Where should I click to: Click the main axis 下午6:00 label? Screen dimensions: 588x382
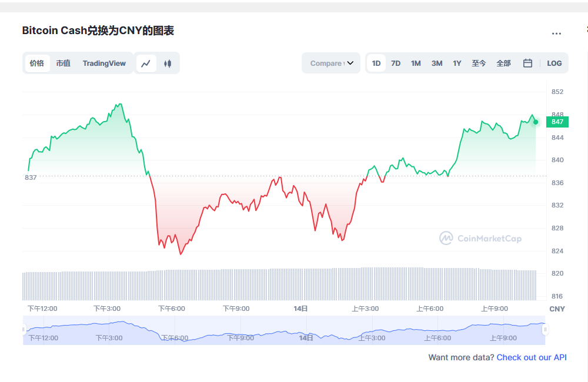[x=171, y=309]
